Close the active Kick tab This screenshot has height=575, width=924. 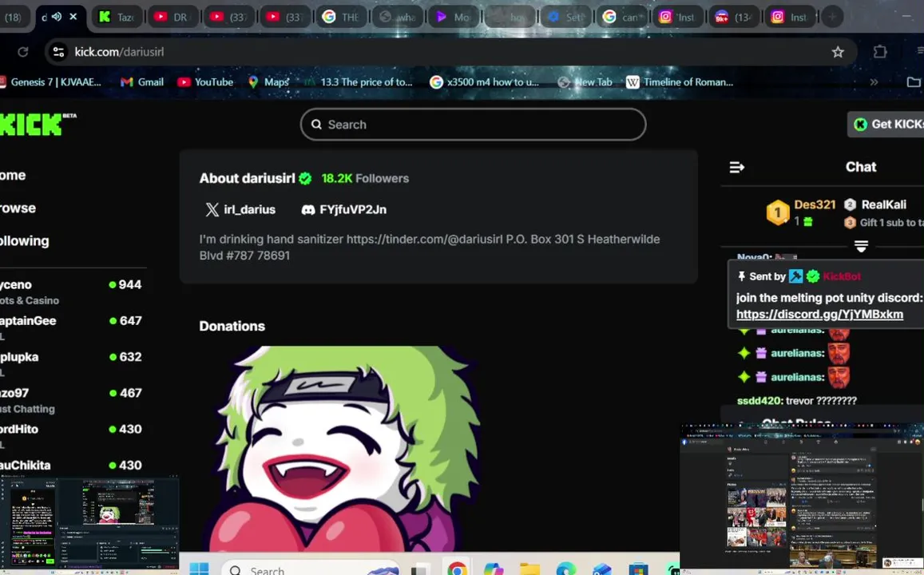point(73,17)
